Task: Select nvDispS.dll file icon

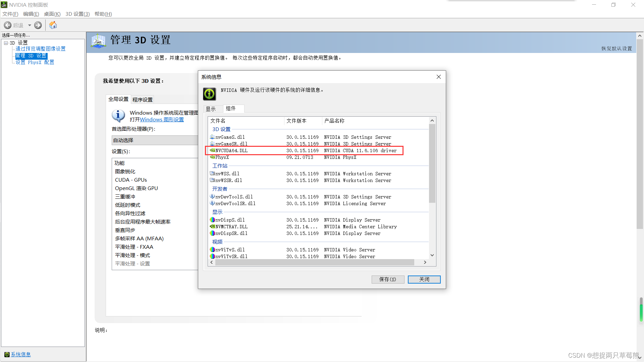Action: click(212, 220)
